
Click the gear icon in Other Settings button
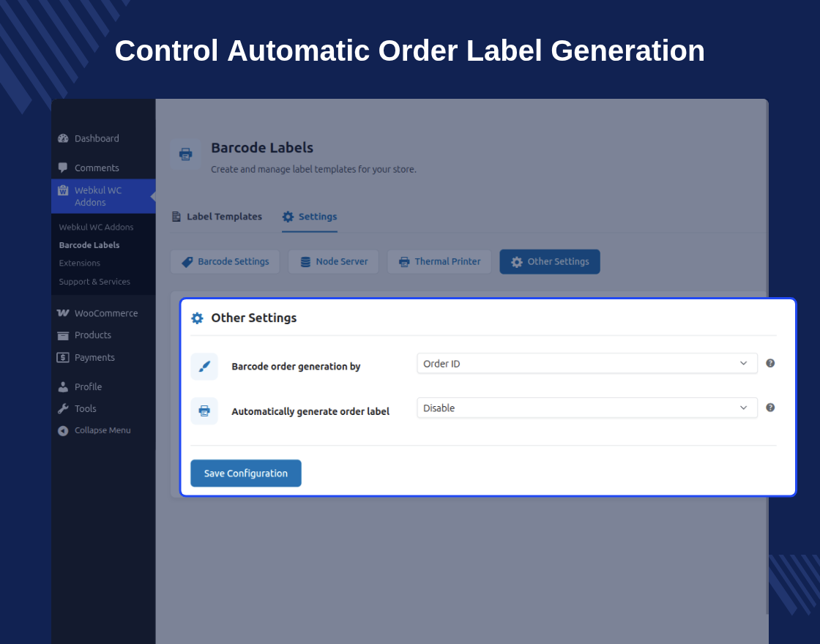coord(517,262)
